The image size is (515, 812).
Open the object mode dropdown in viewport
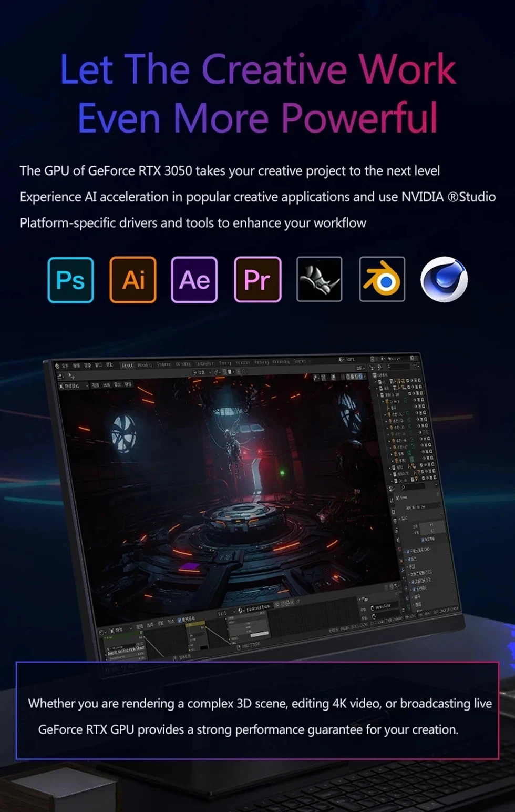tap(74, 386)
